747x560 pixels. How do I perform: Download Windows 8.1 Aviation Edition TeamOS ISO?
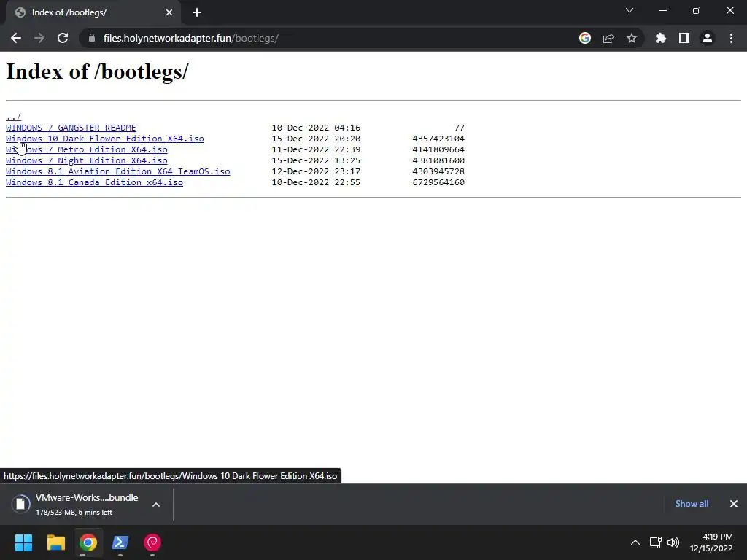pyautogui.click(x=118, y=171)
